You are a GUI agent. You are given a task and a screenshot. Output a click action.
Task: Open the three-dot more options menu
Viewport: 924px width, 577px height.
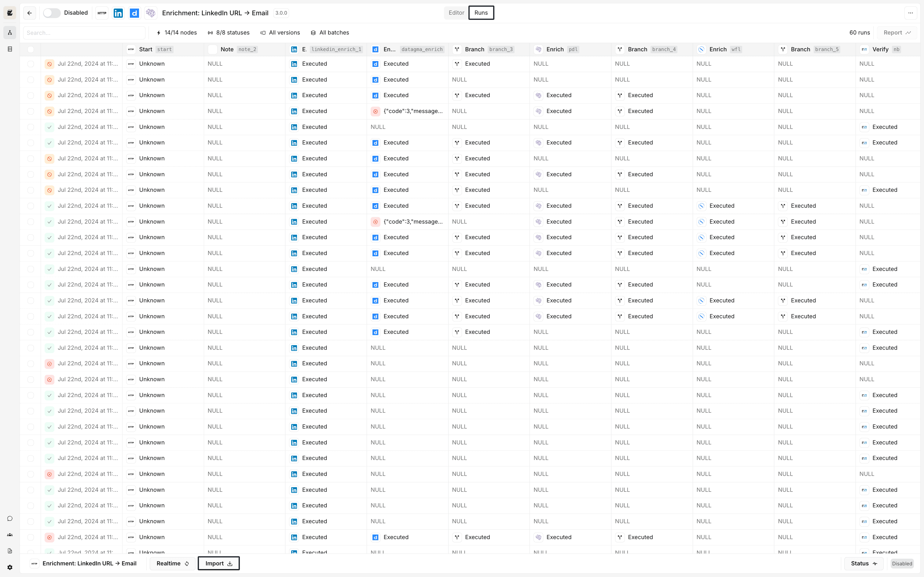(x=910, y=13)
